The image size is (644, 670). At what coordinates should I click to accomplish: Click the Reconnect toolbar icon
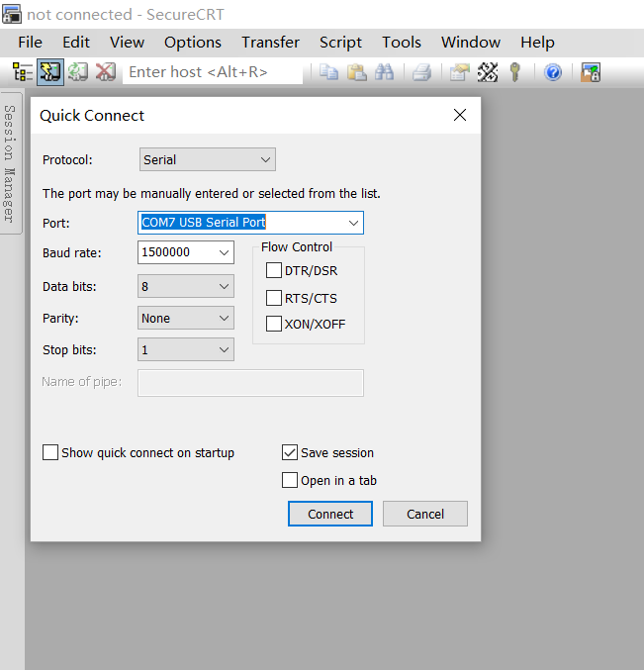(x=78, y=72)
